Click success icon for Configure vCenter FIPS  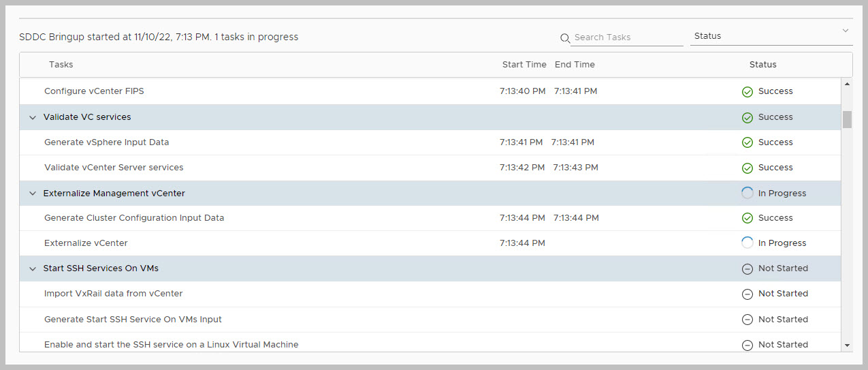(747, 91)
